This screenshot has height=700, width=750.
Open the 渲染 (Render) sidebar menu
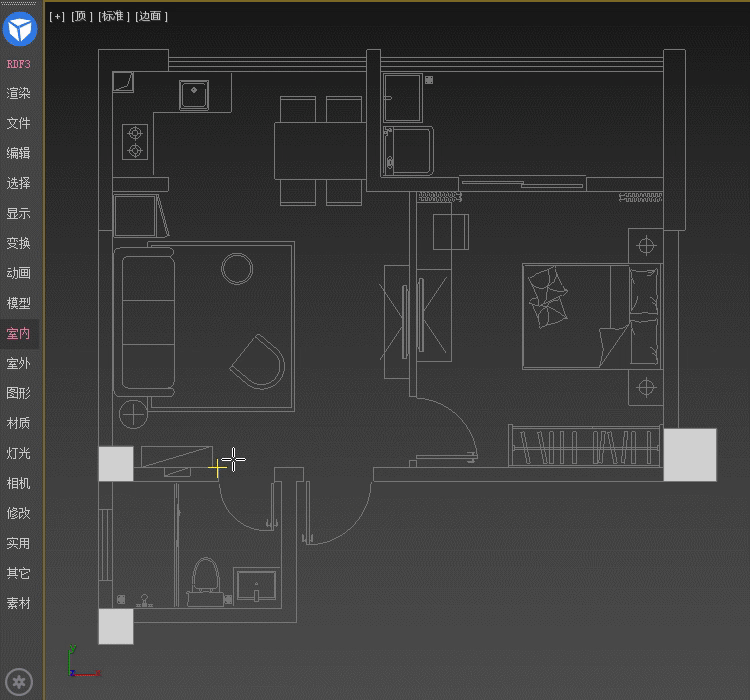[19, 93]
